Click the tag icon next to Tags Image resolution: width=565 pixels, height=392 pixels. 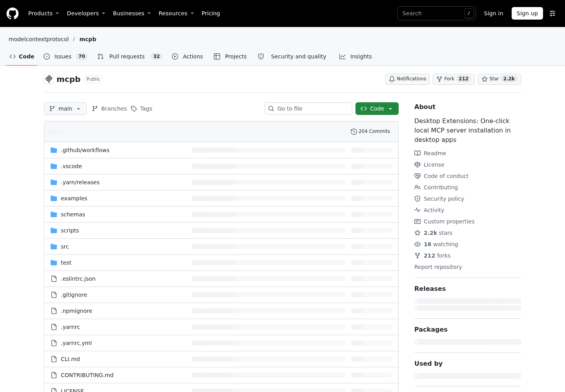point(134,109)
